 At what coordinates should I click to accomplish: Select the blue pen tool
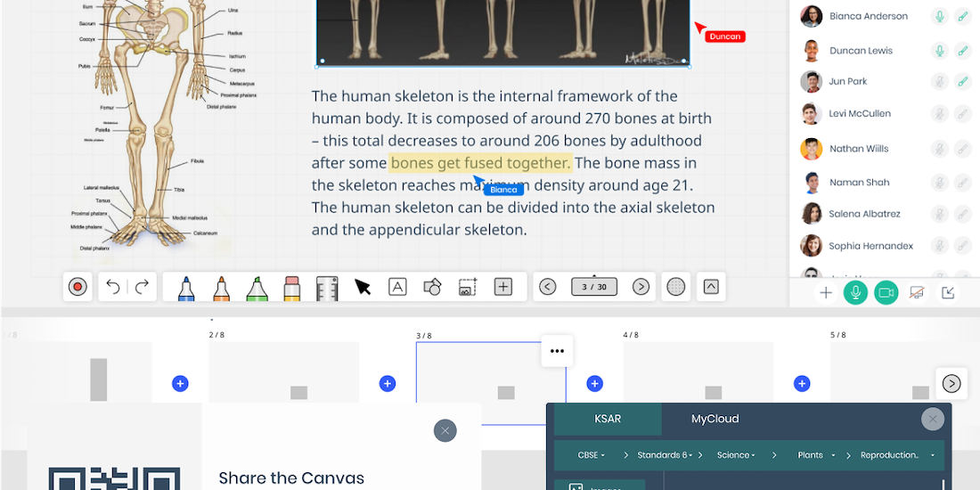point(186,288)
